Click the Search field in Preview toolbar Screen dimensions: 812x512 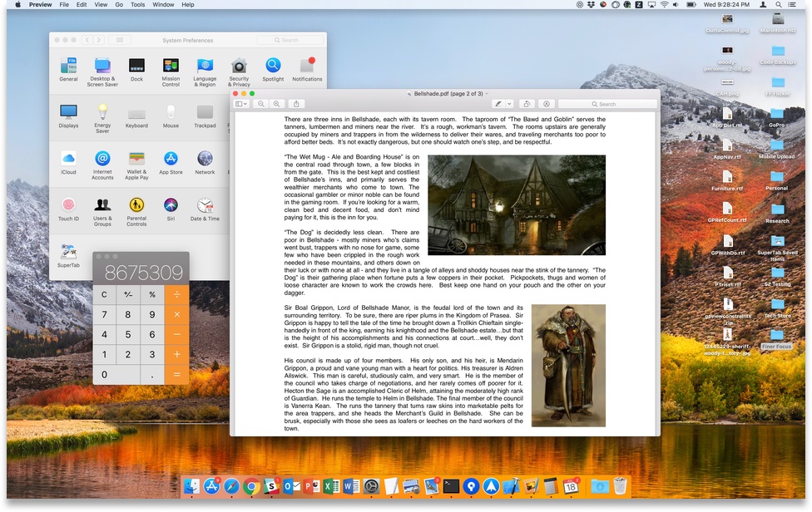tap(607, 104)
